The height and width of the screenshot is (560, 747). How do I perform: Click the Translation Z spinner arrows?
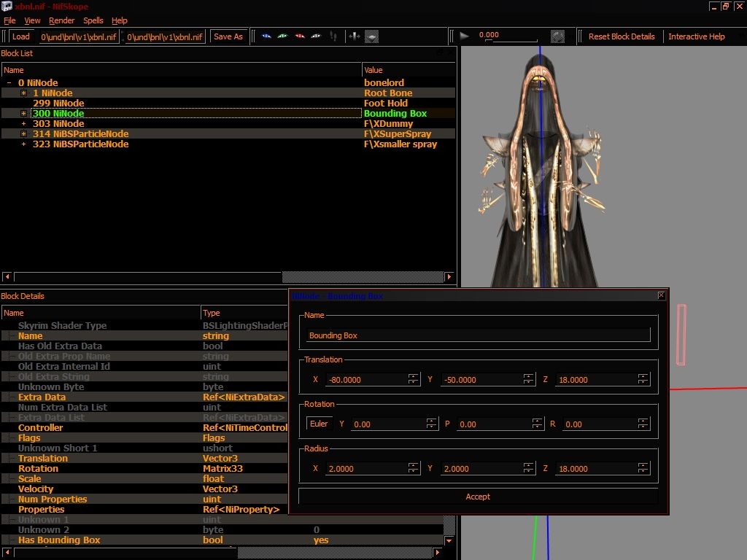click(x=643, y=379)
